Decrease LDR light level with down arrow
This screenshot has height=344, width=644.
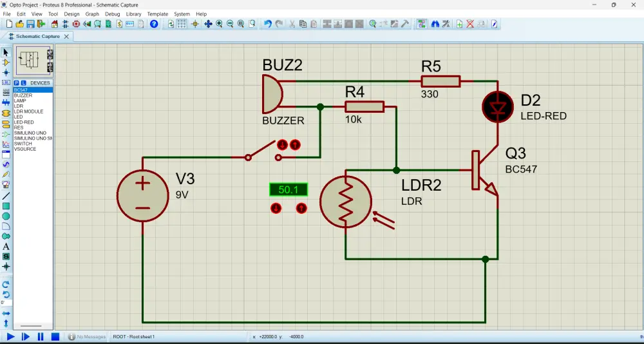point(276,209)
